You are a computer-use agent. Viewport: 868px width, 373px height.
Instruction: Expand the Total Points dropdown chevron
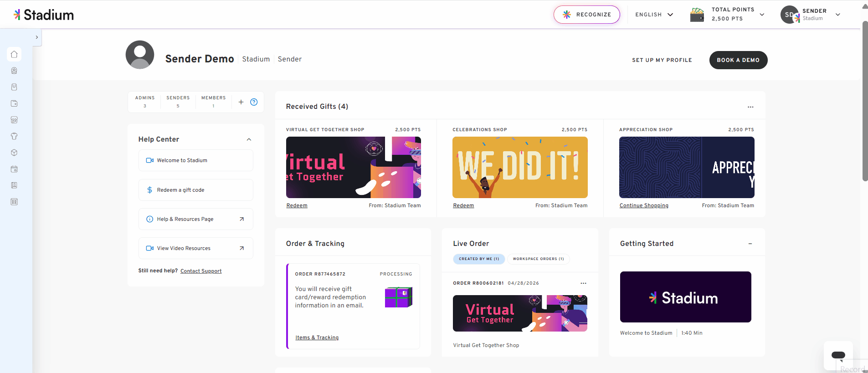(x=762, y=15)
